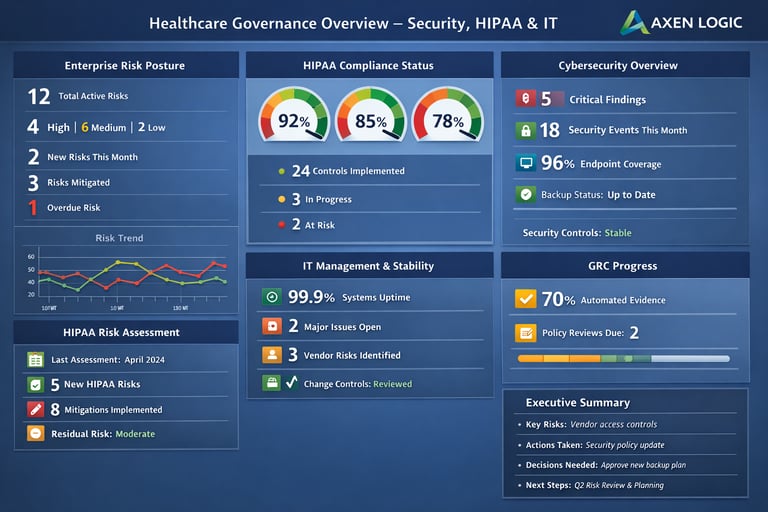Click '2 At Risk' text

tap(313, 224)
